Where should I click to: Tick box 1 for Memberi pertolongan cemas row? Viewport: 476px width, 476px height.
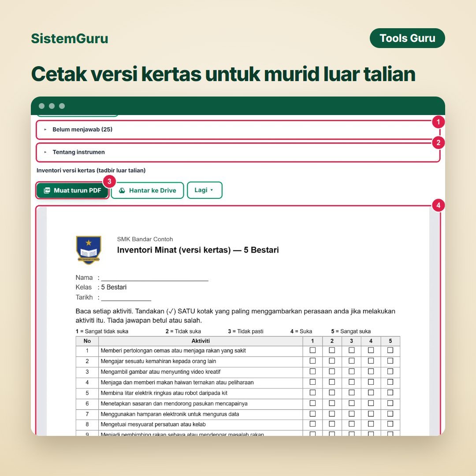(x=312, y=350)
